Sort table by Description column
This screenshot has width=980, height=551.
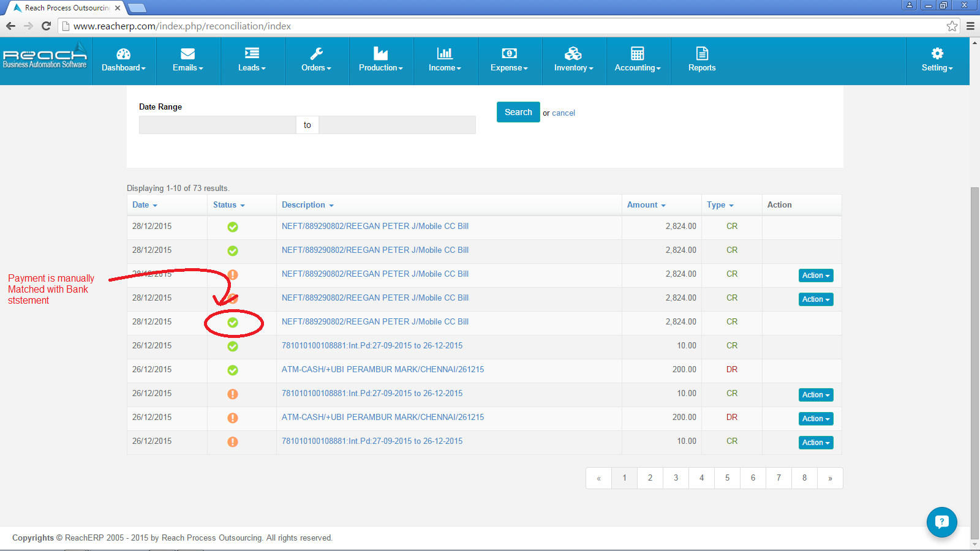(x=307, y=205)
